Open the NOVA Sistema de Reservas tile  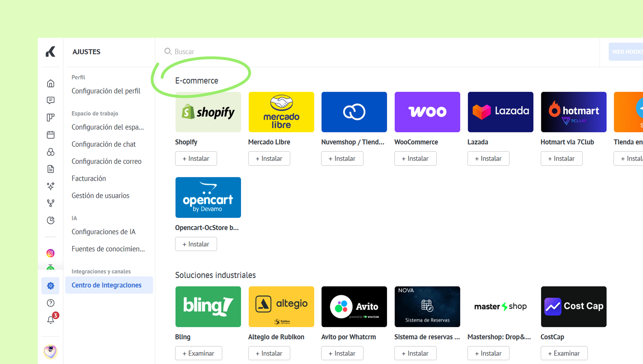pos(427,307)
